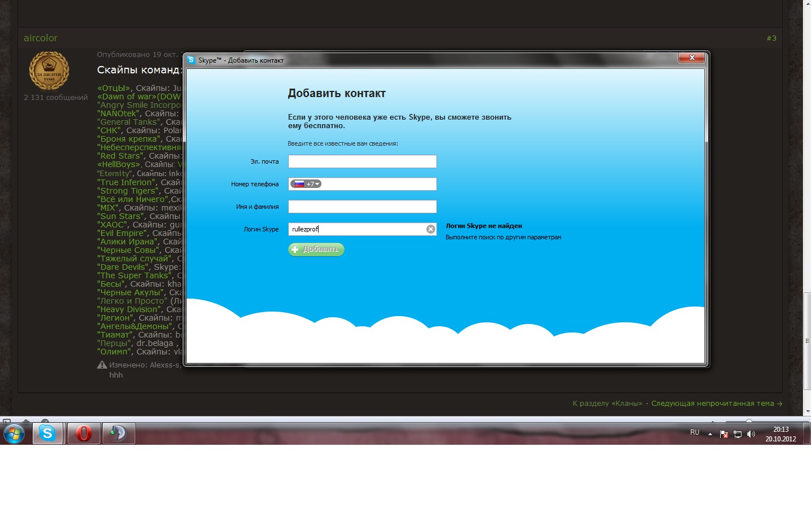The image size is (812, 508).
Task: Click the "True Inferion" clan link
Action: point(126,182)
